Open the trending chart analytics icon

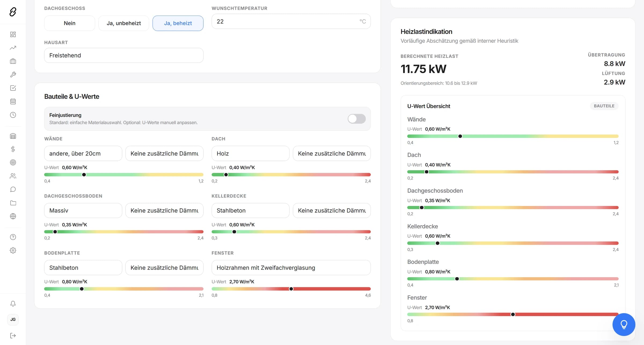tap(13, 48)
